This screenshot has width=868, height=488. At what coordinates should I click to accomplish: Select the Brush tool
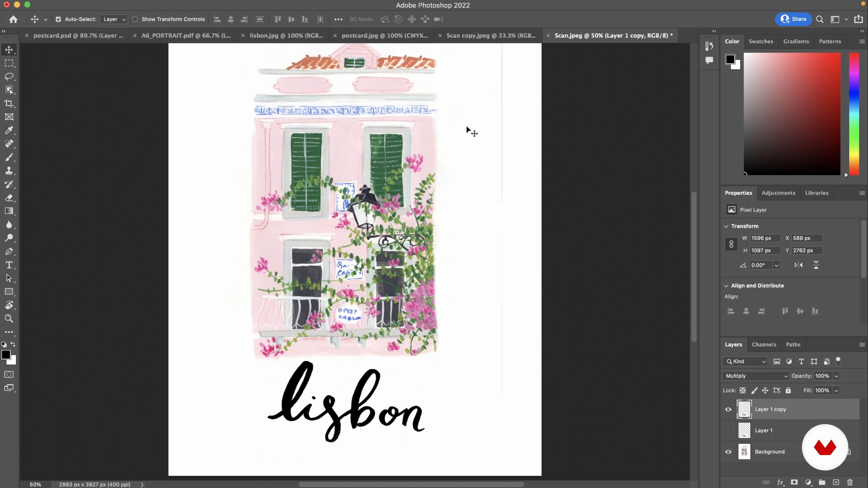click(x=9, y=158)
